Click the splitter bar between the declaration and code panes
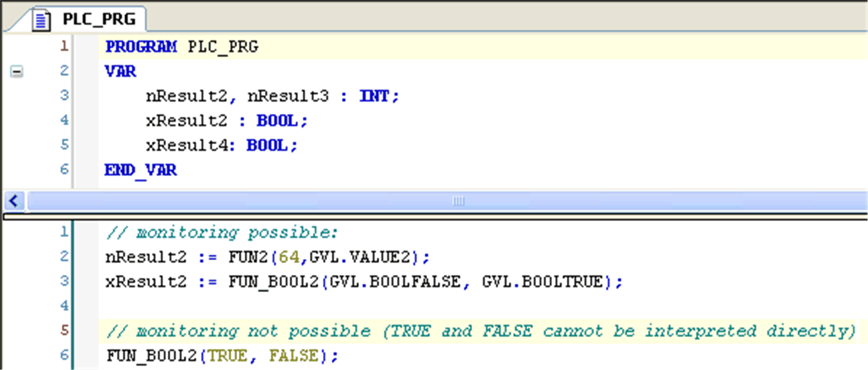868x370 pixels. [x=434, y=216]
